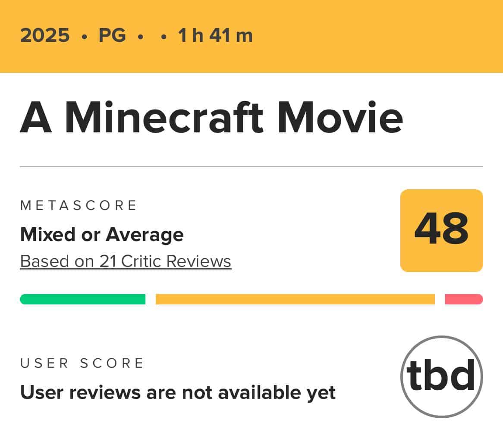Image resolution: width=503 pixels, height=448 pixels.
Task: Click the word Movie in the title
Action: 341,117
